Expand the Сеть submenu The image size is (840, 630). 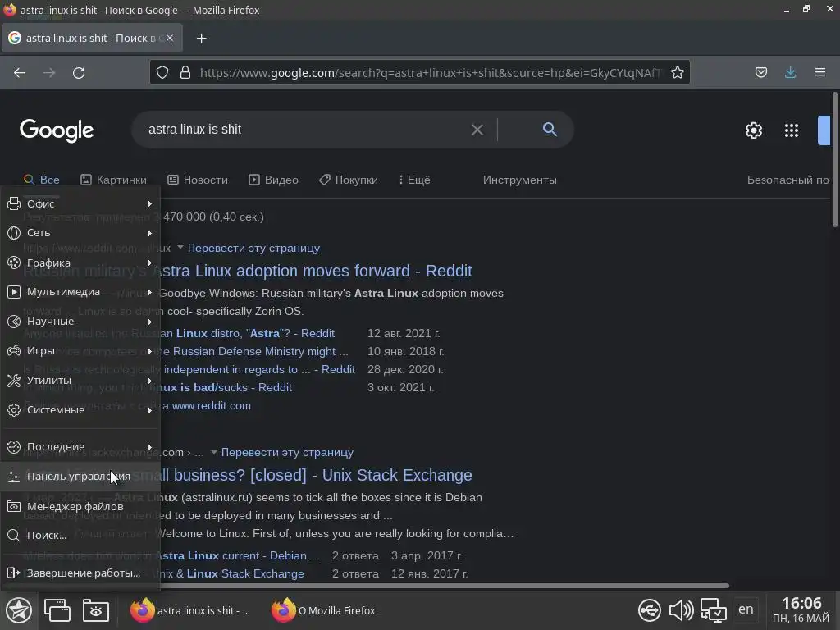coord(80,232)
